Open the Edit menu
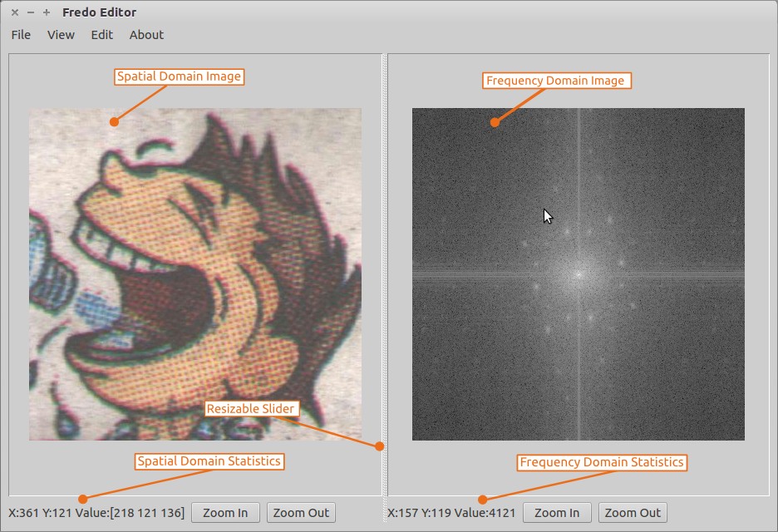Image resolution: width=778 pixels, height=532 pixels. pos(101,35)
